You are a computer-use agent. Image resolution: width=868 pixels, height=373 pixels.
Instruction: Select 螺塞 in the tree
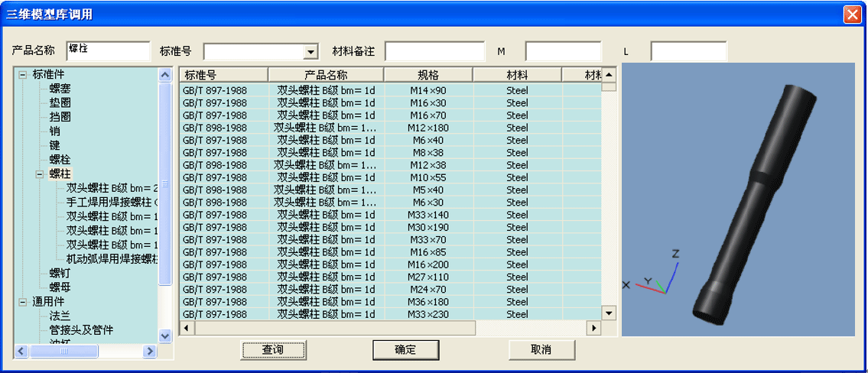coord(60,89)
